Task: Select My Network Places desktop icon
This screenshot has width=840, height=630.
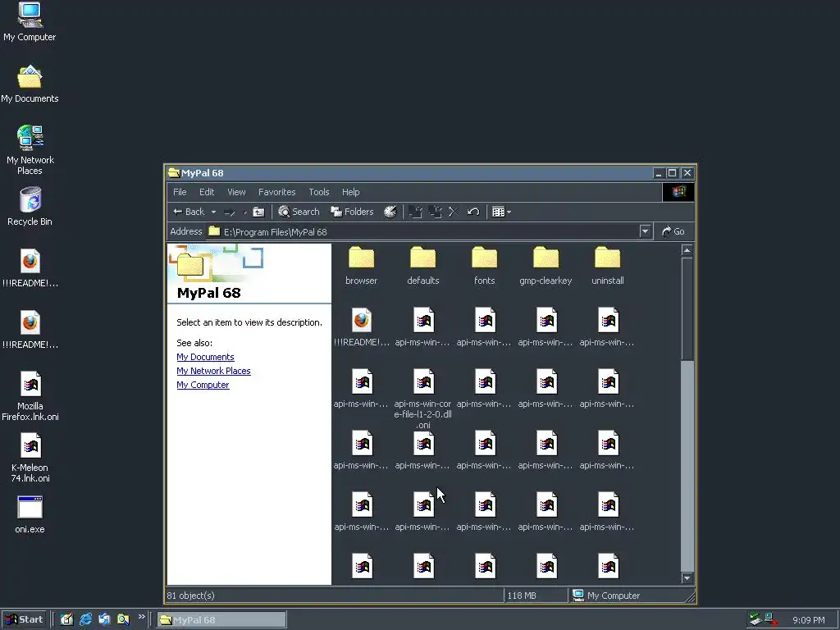Action: (x=30, y=150)
